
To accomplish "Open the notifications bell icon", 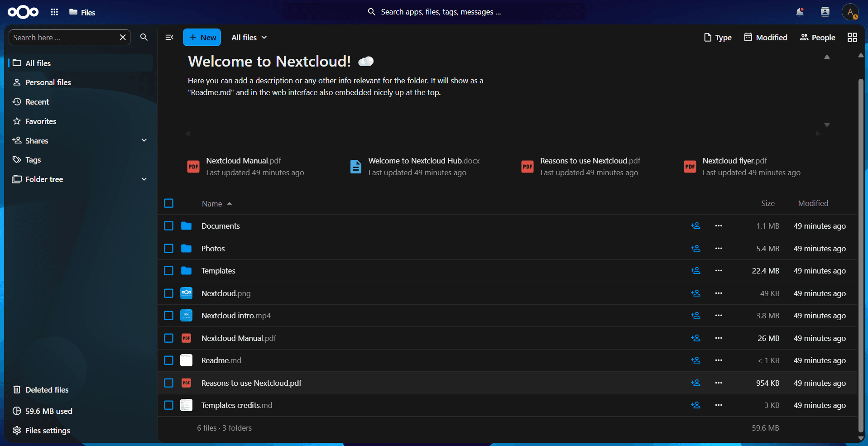I will point(800,12).
